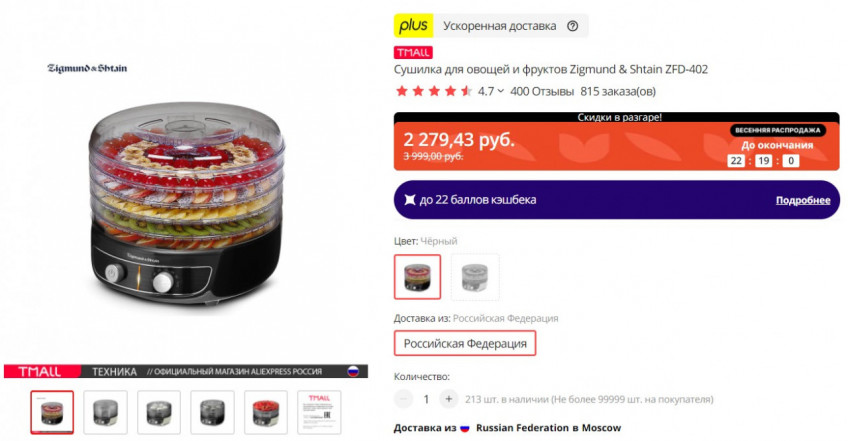Click the cashback points icon
Viewport: 848px width, 441px height.
coord(410,200)
